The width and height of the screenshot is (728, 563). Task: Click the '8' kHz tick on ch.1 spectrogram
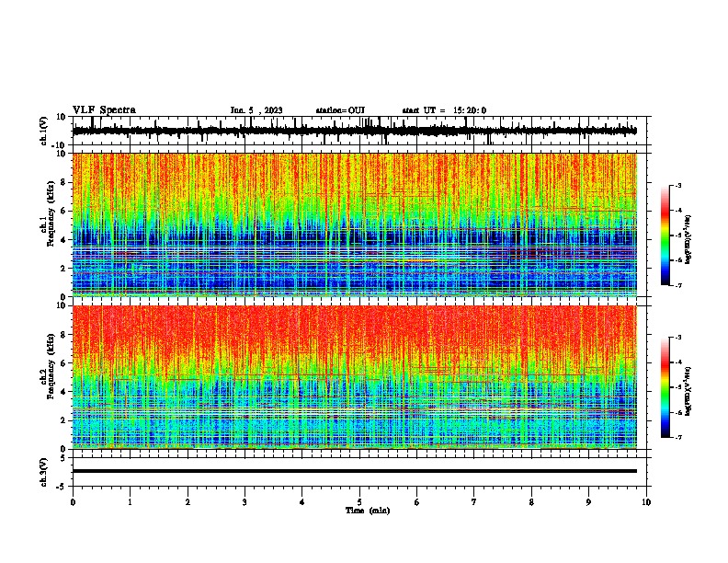tap(63, 182)
